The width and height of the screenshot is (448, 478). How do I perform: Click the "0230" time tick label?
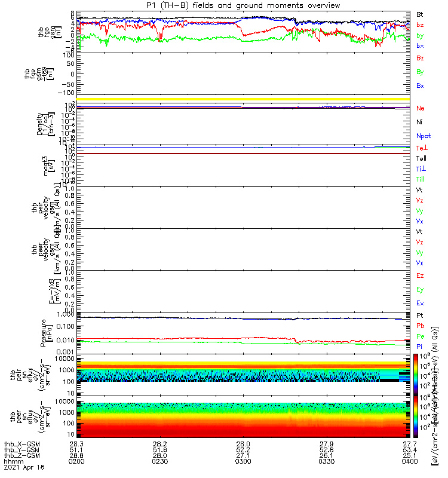click(159, 461)
